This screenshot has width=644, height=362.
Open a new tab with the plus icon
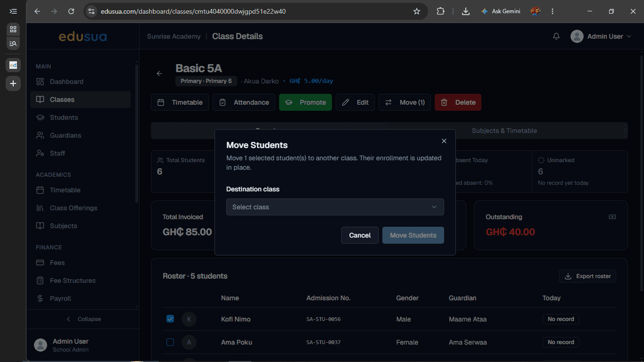13,83
